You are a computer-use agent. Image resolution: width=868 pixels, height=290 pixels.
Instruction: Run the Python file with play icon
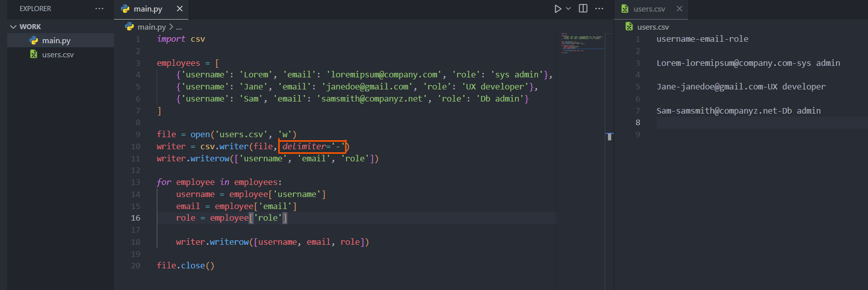pyautogui.click(x=558, y=9)
